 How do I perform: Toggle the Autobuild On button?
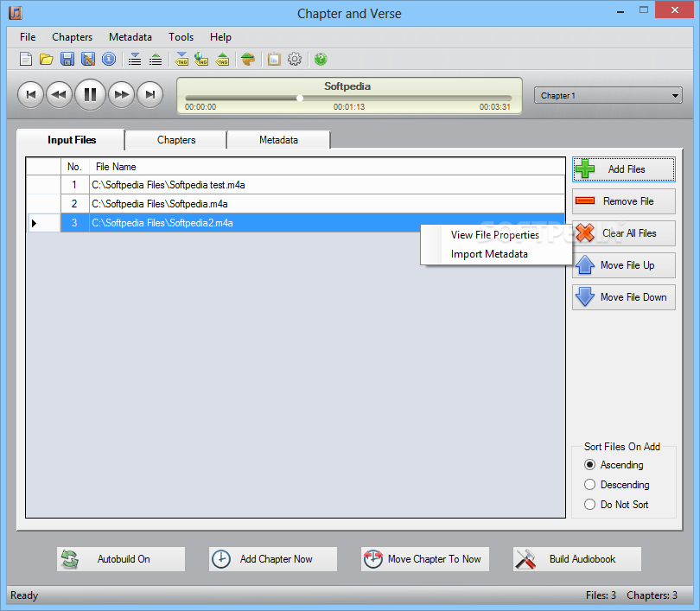pyautogui.click(x=121, y=559)
